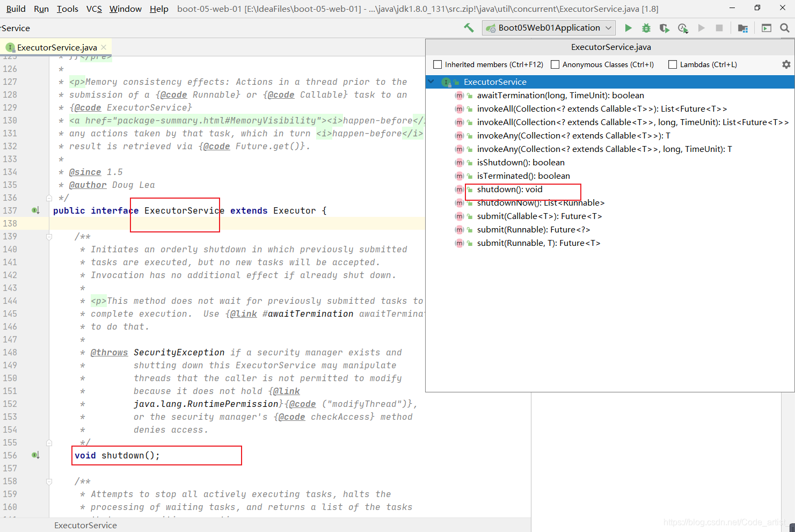The width and height of the screenshot is (795, 532).
Task: Click the run anything window icon
Action: (767, 28)
